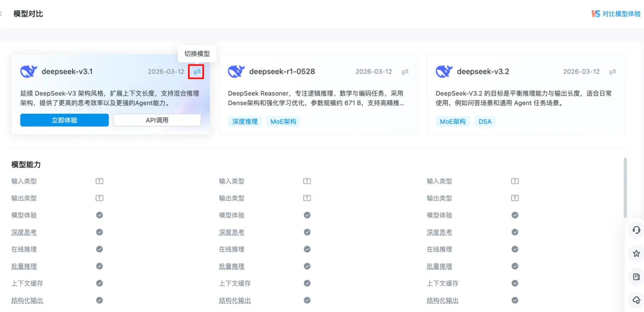
Task: Click the deepseek-v3.1 whale logo
Action: 28,71
